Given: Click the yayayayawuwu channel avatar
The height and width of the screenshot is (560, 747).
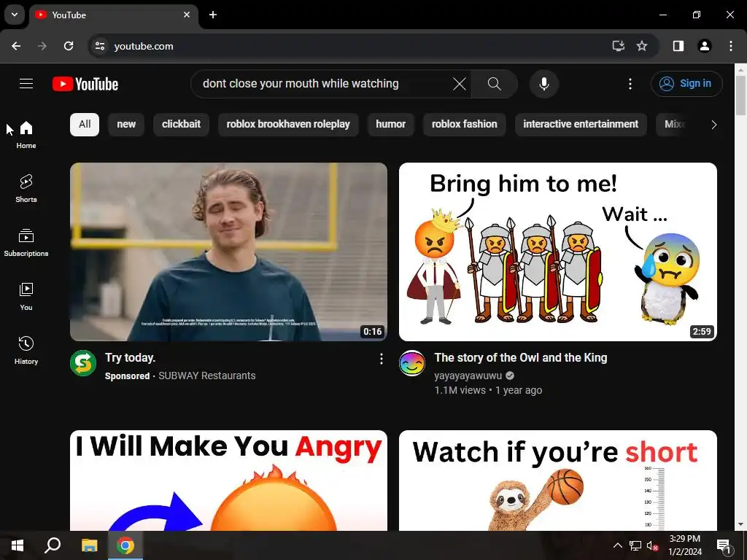Looking at the screenshot, I should 412,363.
